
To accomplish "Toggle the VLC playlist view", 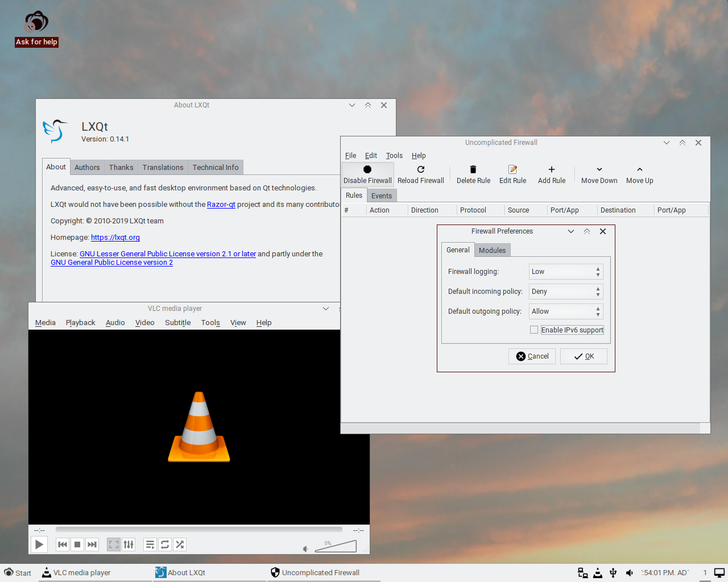I will pos(150,544).
